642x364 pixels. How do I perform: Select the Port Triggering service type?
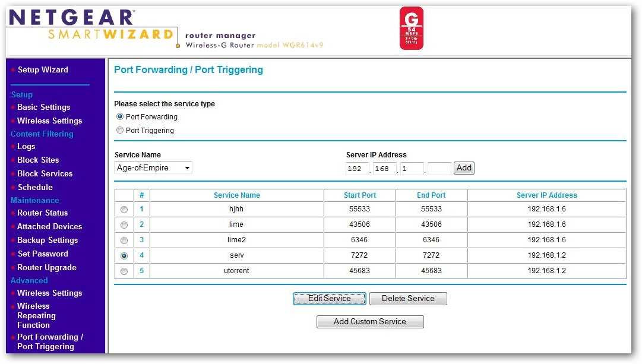click(120, 129)
